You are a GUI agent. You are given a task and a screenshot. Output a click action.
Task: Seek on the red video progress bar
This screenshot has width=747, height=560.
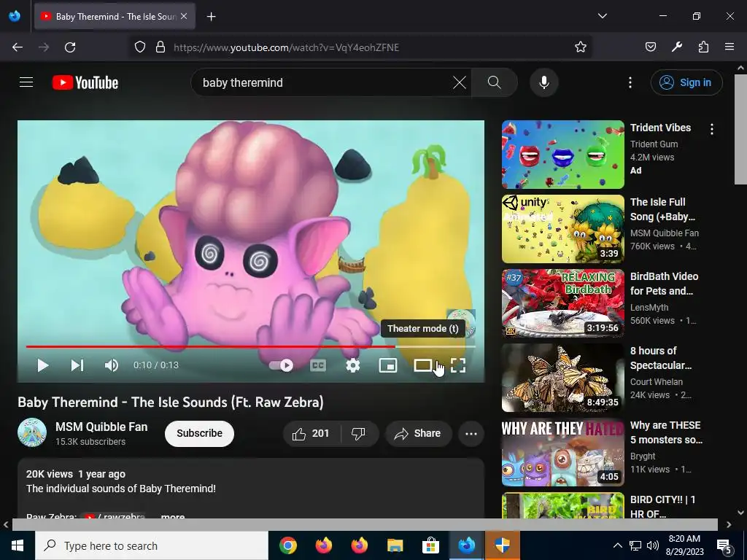pyautogui.click(x=251, y=346)
